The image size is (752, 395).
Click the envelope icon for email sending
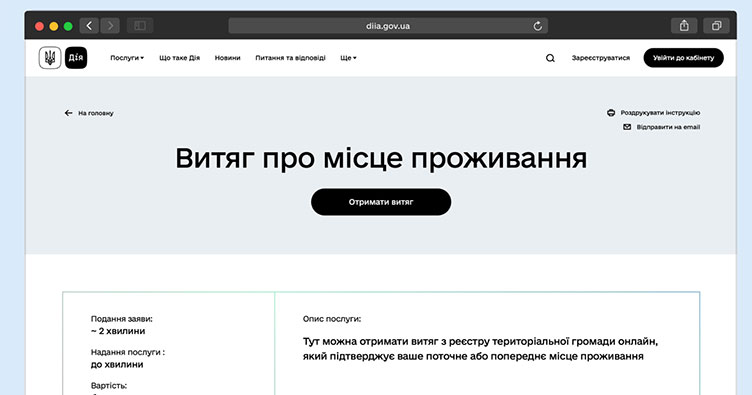tap(627, 127)
